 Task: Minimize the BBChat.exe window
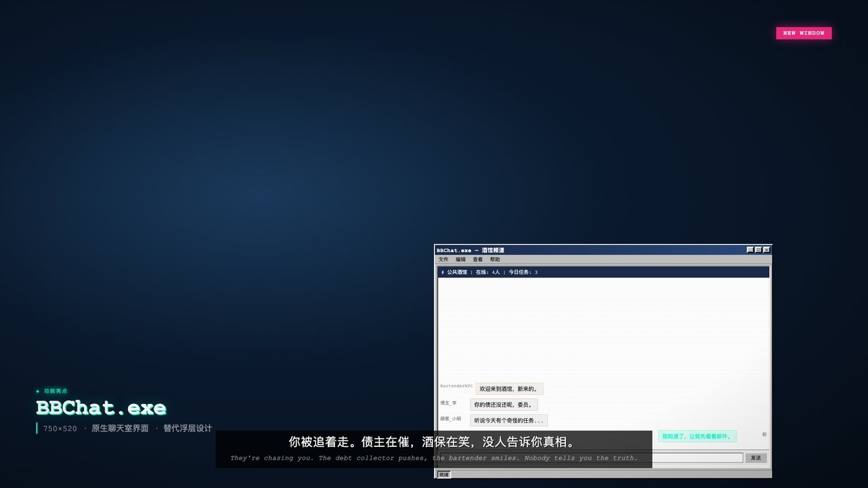[750, 250]
